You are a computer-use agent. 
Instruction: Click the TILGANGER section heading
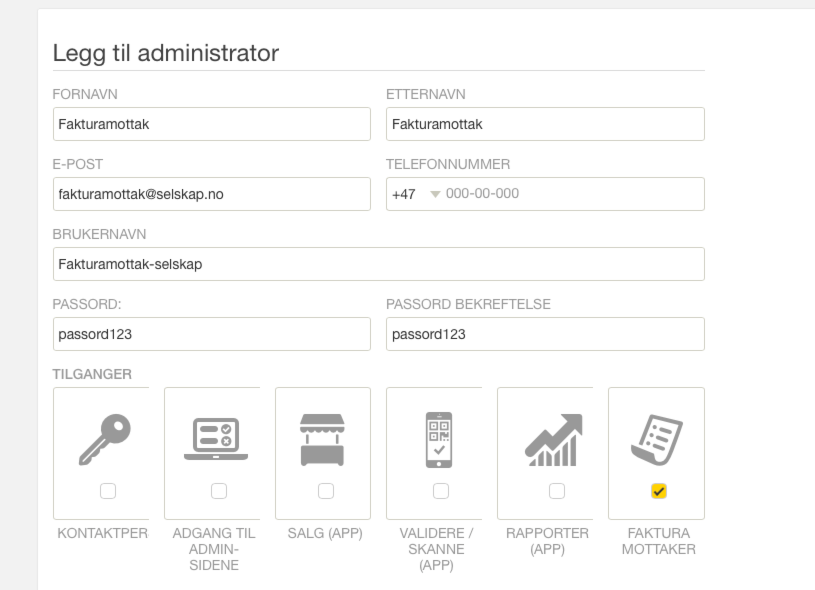(92, 374)
